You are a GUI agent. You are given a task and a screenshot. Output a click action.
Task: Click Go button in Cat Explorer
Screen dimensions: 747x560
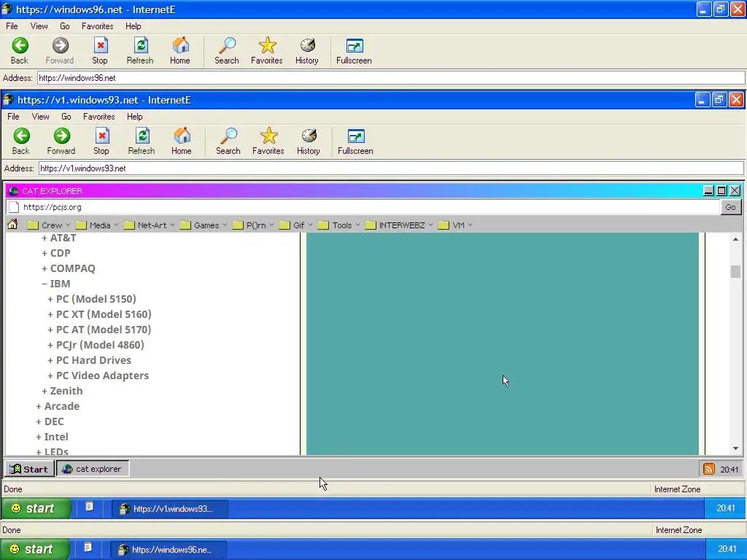pos(730,207)
